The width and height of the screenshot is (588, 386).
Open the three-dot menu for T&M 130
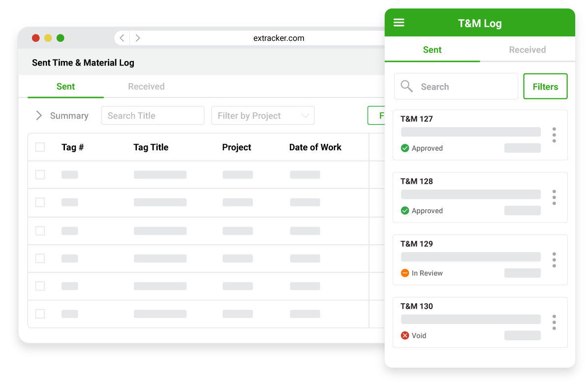554,322
